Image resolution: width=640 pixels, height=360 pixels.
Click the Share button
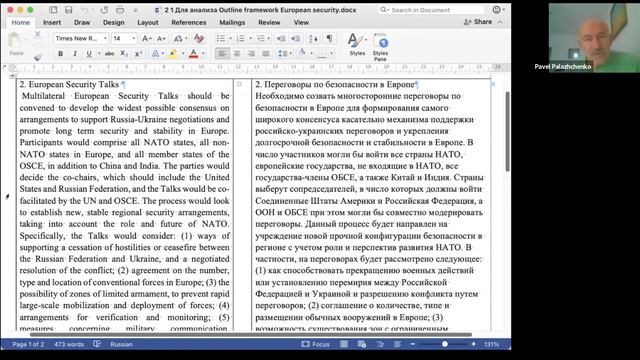click(x=478, y=22)
